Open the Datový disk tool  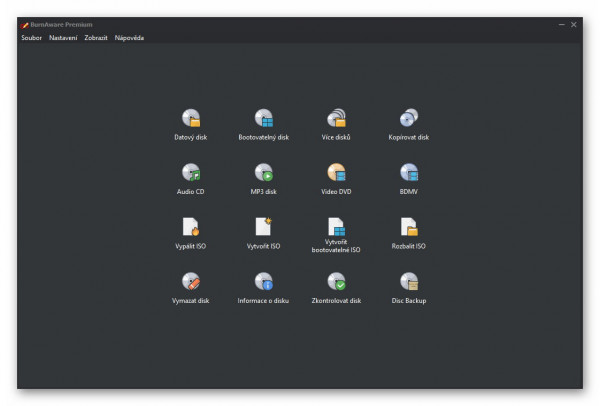pos(190,119)
